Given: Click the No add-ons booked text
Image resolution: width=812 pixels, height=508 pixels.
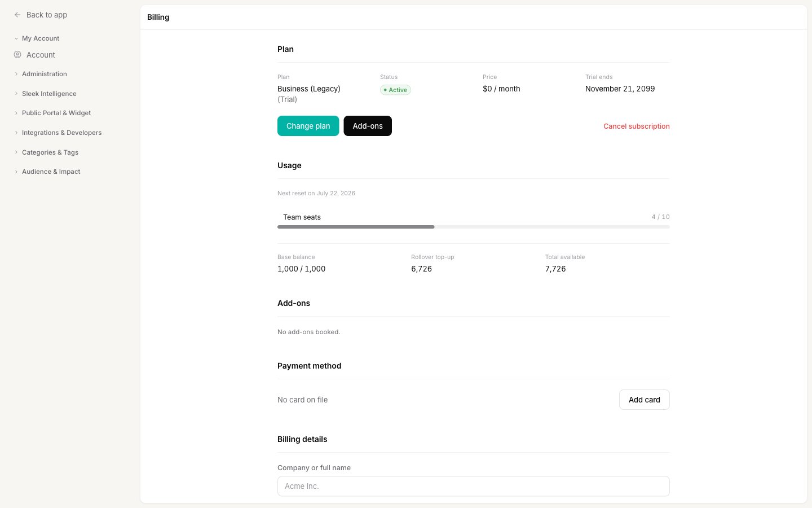Looking at the screenshot, I should [x=309, y=332].
